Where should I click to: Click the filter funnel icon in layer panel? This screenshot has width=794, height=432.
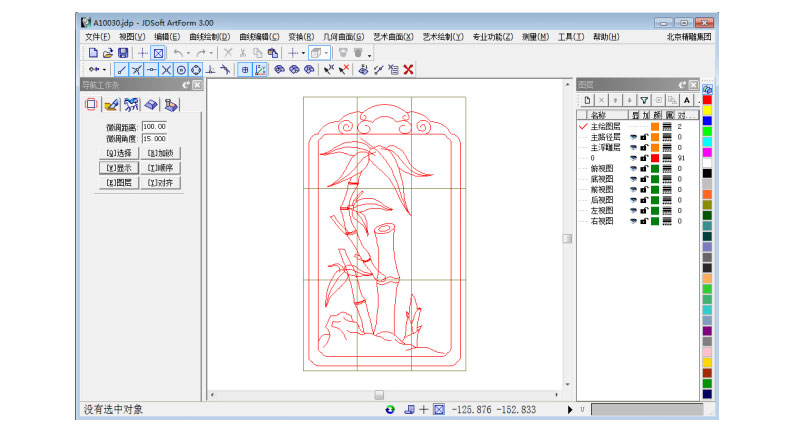[644, 100]
